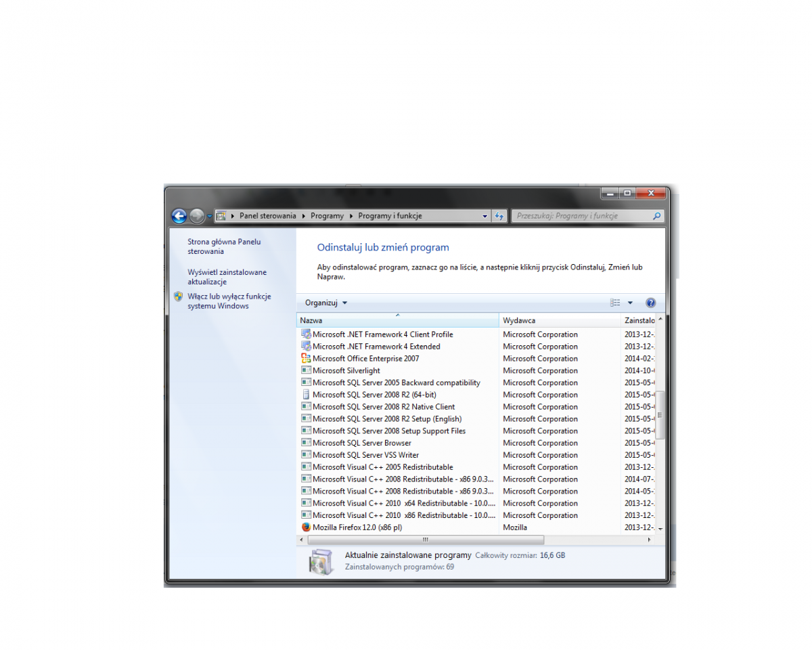Viewport: 812px width, 650px height.
Task: Click the Microsoft Office Enterprise 2007 icon
Action: 306,358
